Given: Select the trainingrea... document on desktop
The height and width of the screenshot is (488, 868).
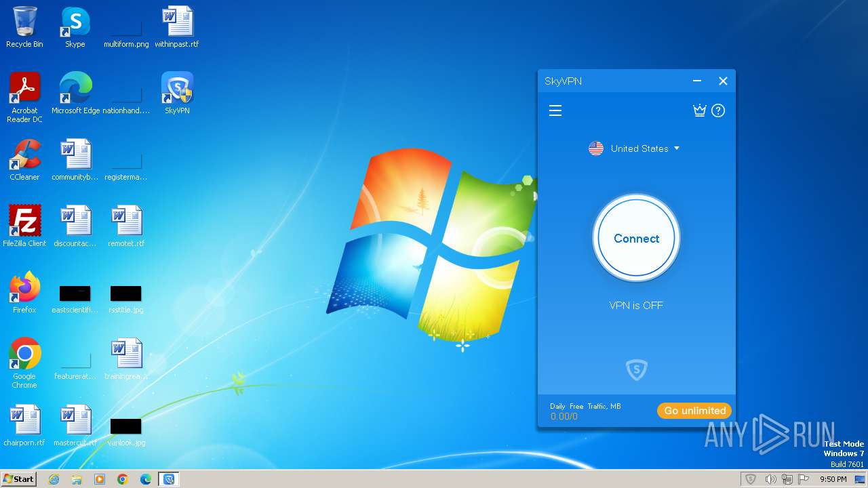Looking at the screenshot, I should coord(126,359).
